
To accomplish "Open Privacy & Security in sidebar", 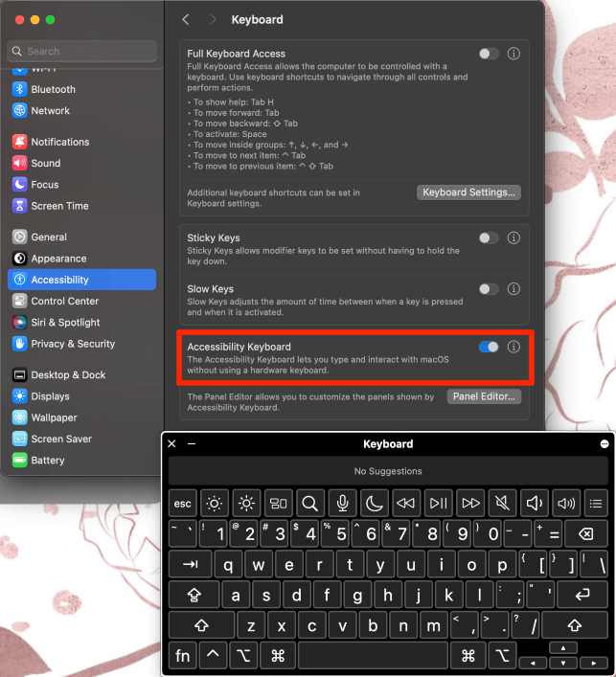I will click(82, 344).
